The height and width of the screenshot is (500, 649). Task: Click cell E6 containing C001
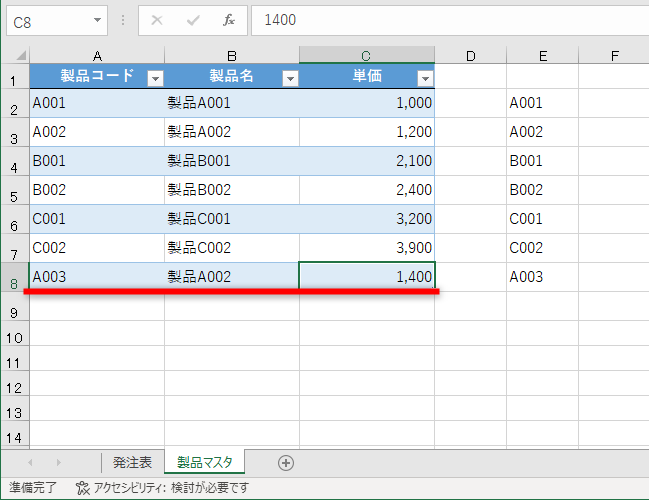(x=543, y=219)
